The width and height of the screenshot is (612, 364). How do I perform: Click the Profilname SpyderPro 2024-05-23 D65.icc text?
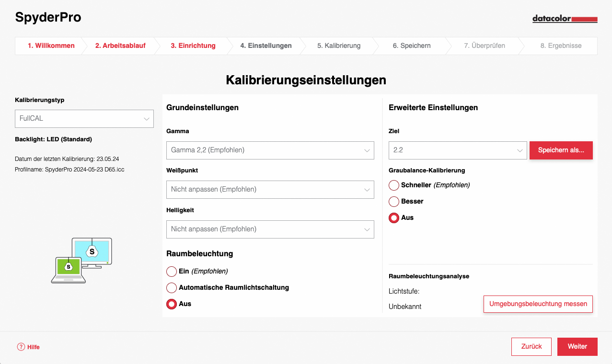click(70, 170)
